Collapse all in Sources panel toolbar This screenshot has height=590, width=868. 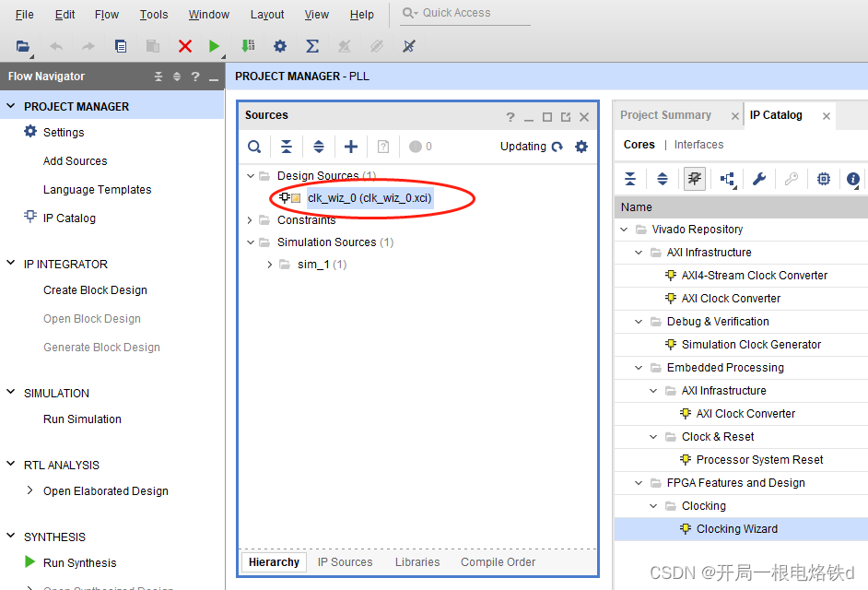click(287, 147)
